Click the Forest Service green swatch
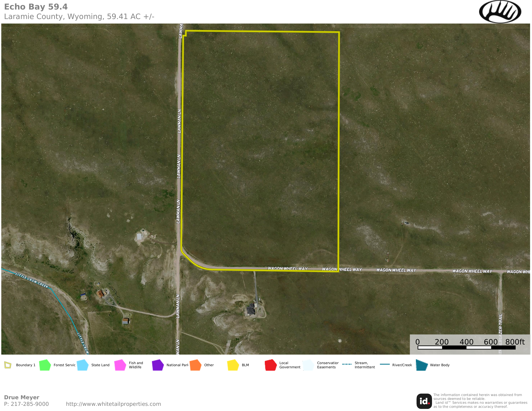This screenshot has width=532, height=411. click(x=45, y=365)
